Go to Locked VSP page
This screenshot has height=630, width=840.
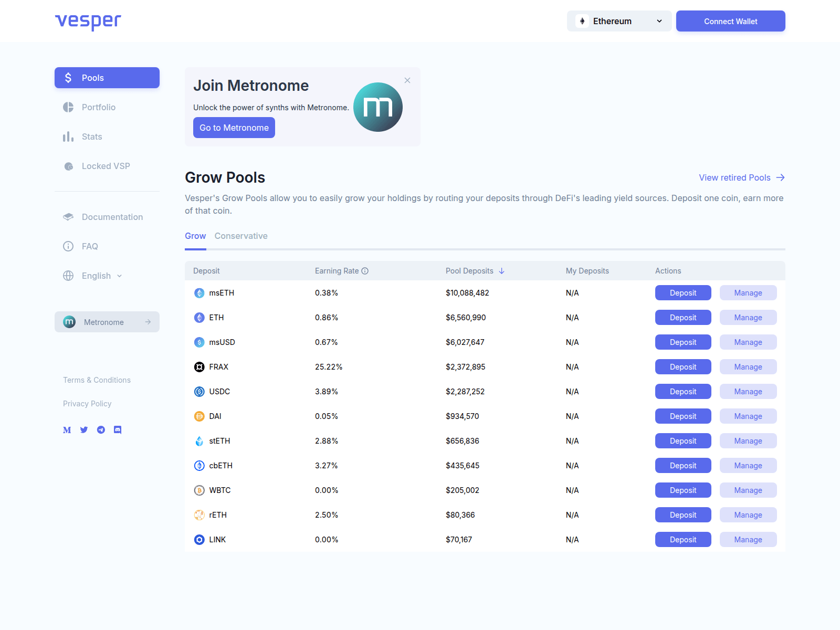click(106, 166)
